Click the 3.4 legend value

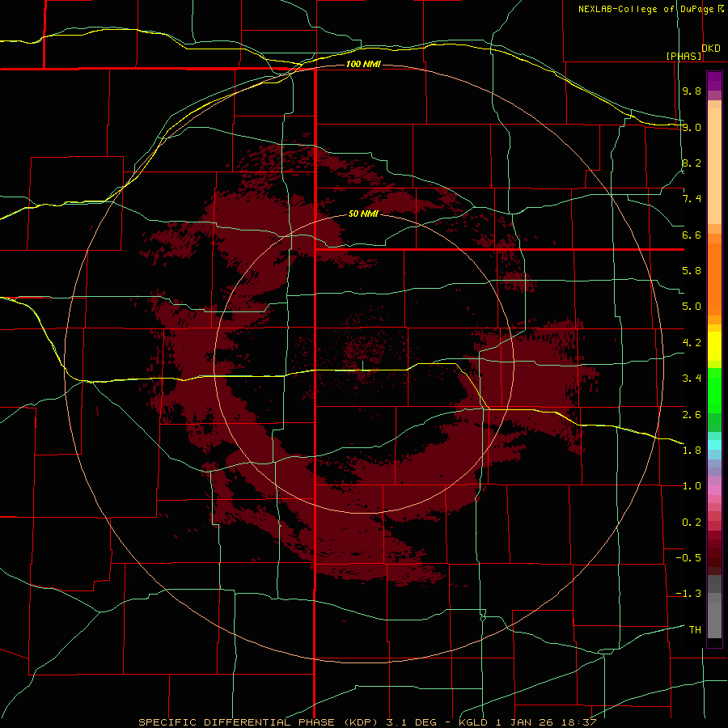click(692, 378)
